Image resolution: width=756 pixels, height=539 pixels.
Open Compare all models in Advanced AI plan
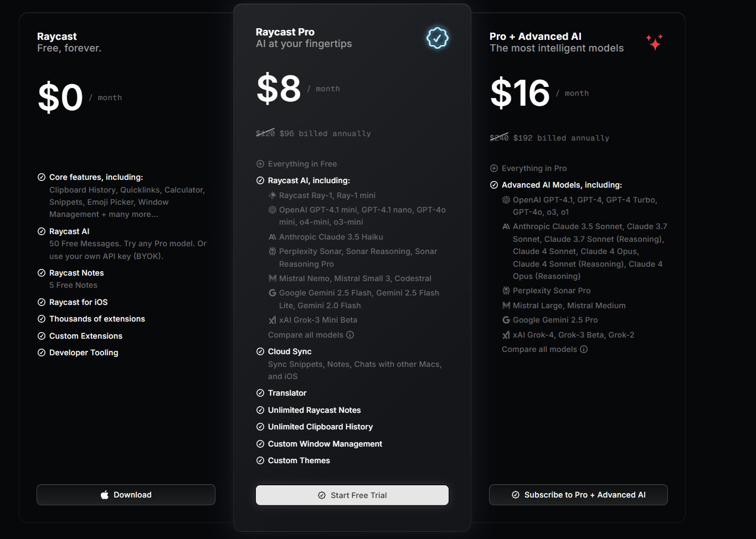point(539,349)
